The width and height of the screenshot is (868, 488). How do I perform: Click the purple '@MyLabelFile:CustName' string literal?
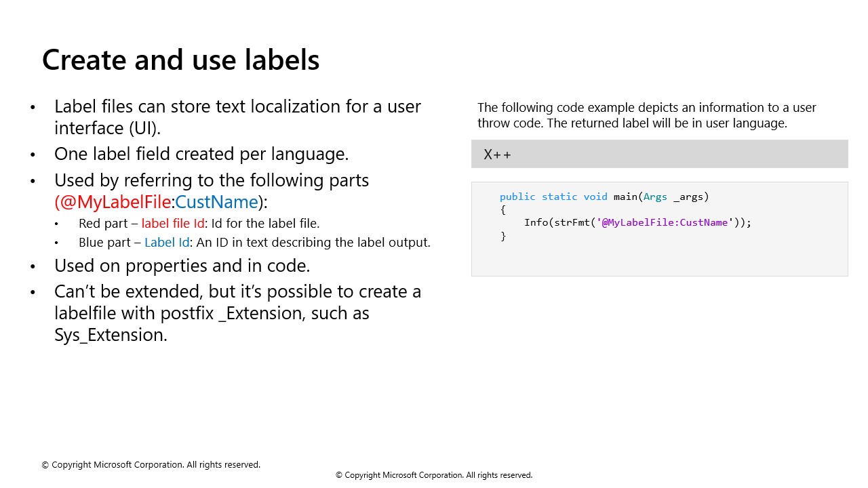[x=665, y=222]
